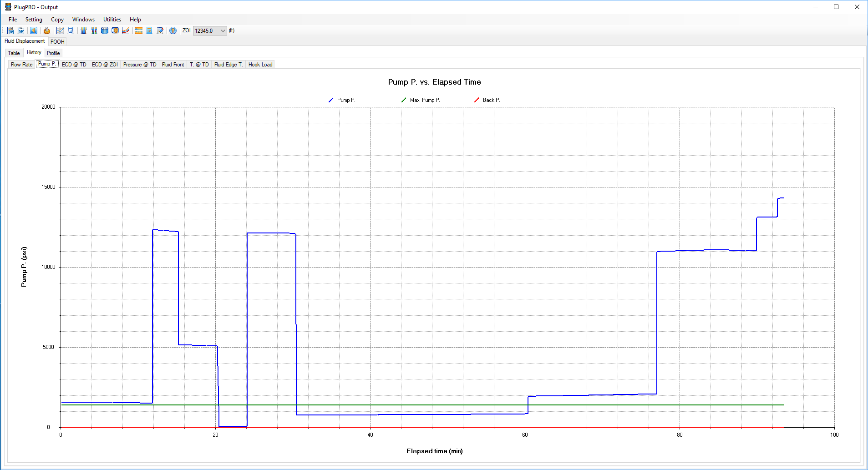
Task: Open help via question mark icon
Action: pyautogui.click(x=173, y=30)
